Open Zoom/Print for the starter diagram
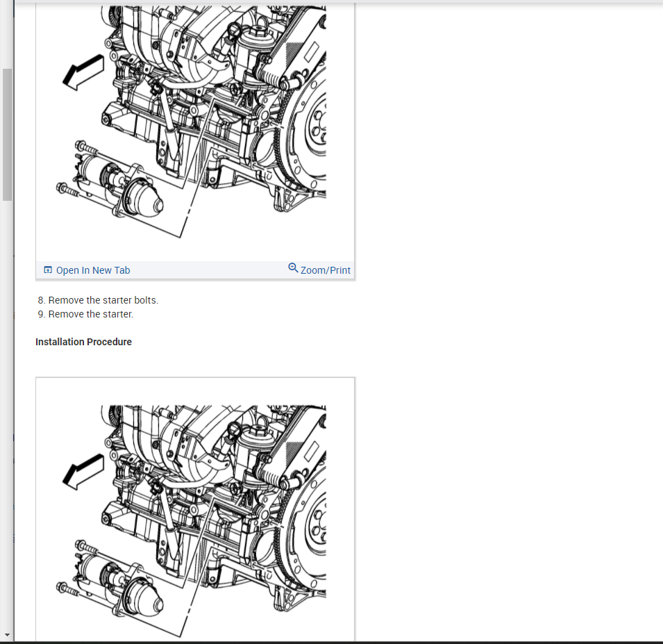This screenshot has height=644, width=663. pos(319,270)
